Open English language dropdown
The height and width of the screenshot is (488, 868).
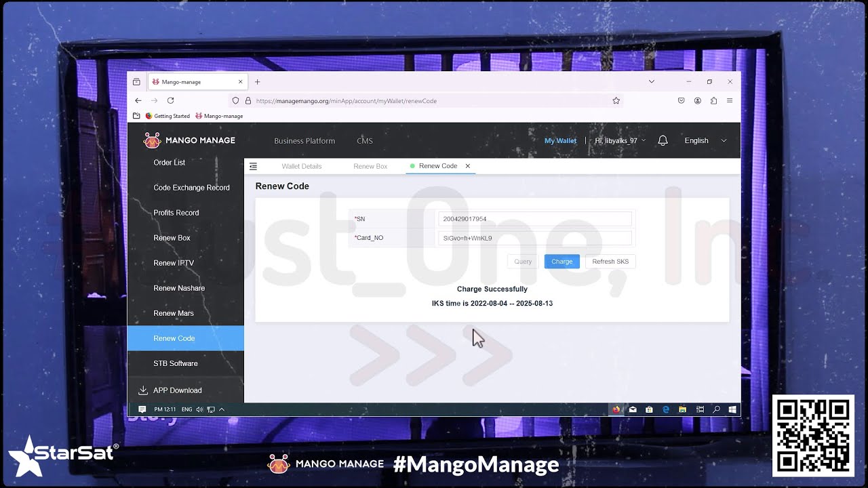[x=705, y=141]
